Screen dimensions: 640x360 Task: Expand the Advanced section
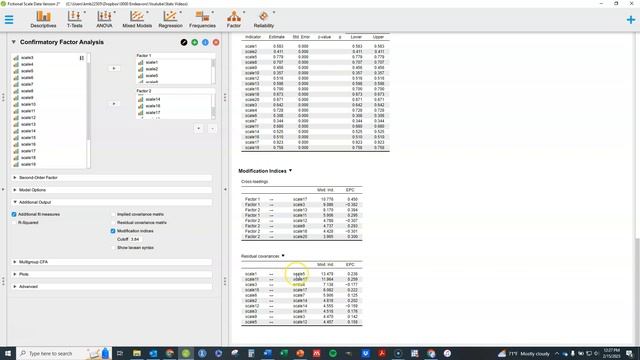(112, 287)
